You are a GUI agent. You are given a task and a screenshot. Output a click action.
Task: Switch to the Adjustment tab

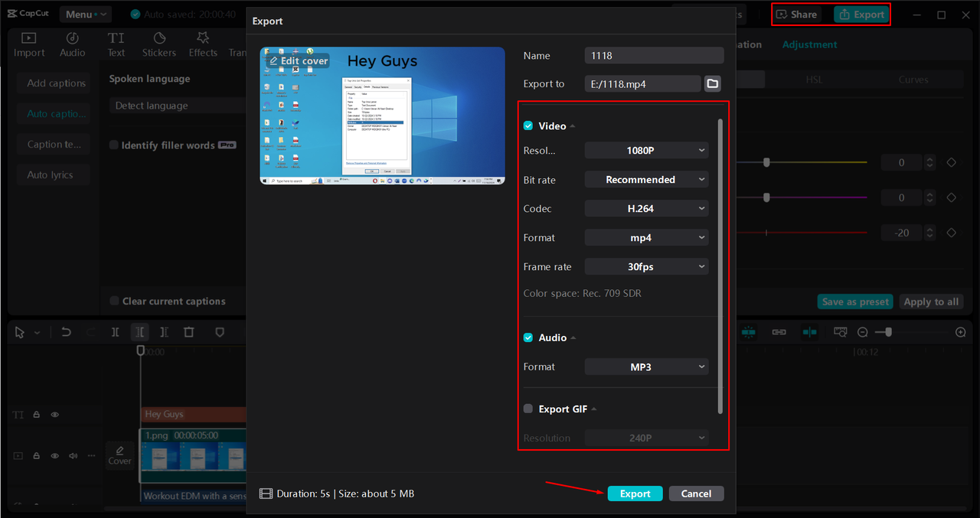click(x=809, y=44)
